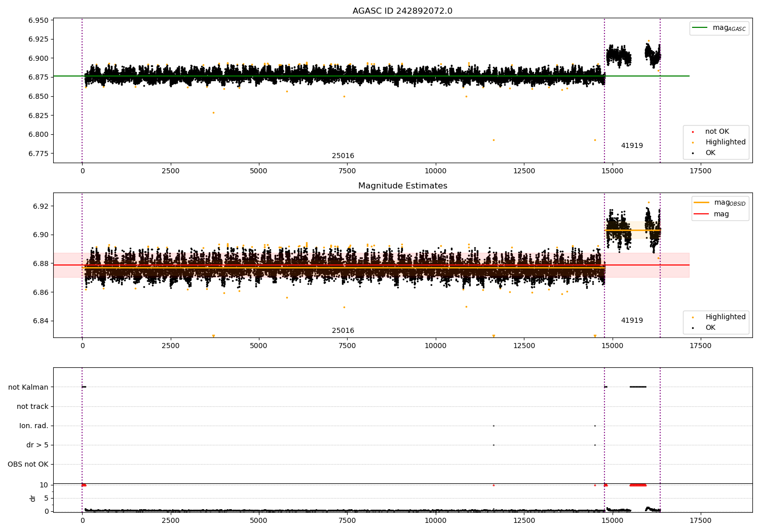Click the 'dr > 5' y-axis label
The width and height of the screenshot is (760, 532).
tap(37, 445)
